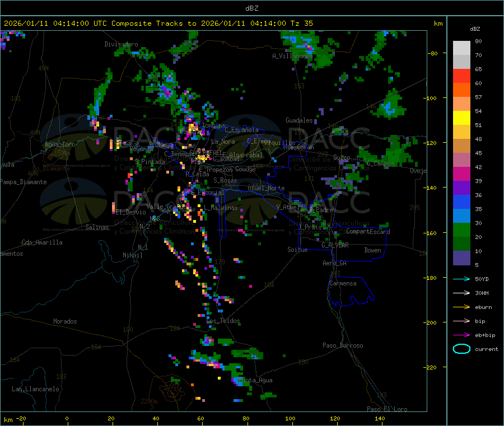Click the 'Nihuil' map label
Screen dimensions: 504x426
(x=132, y=255)
